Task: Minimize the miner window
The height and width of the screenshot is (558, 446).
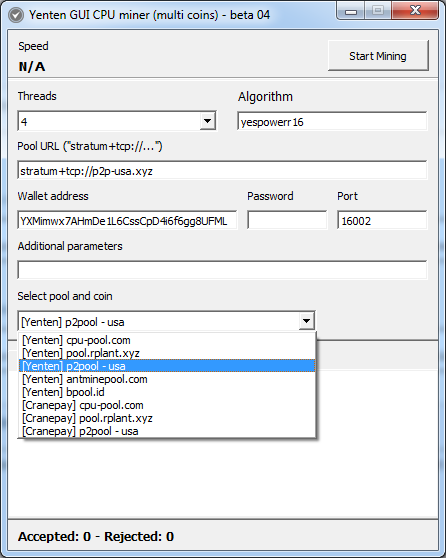Action: coord(351,11)
